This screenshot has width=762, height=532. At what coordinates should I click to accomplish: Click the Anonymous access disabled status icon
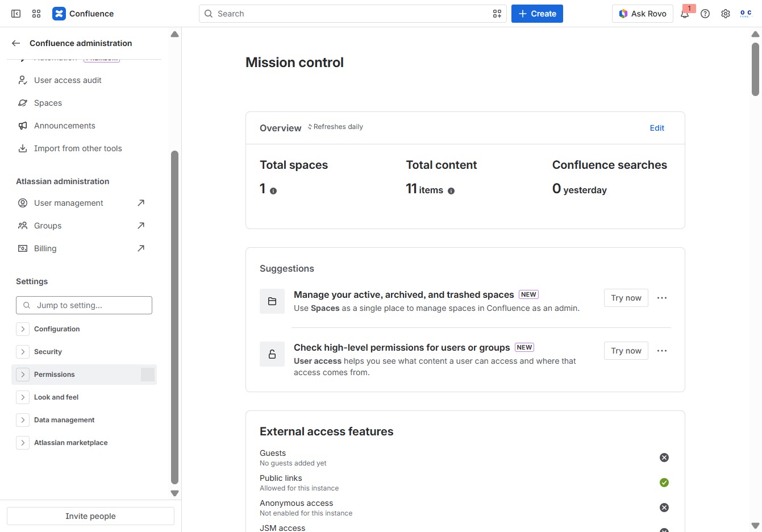point(664,508)
